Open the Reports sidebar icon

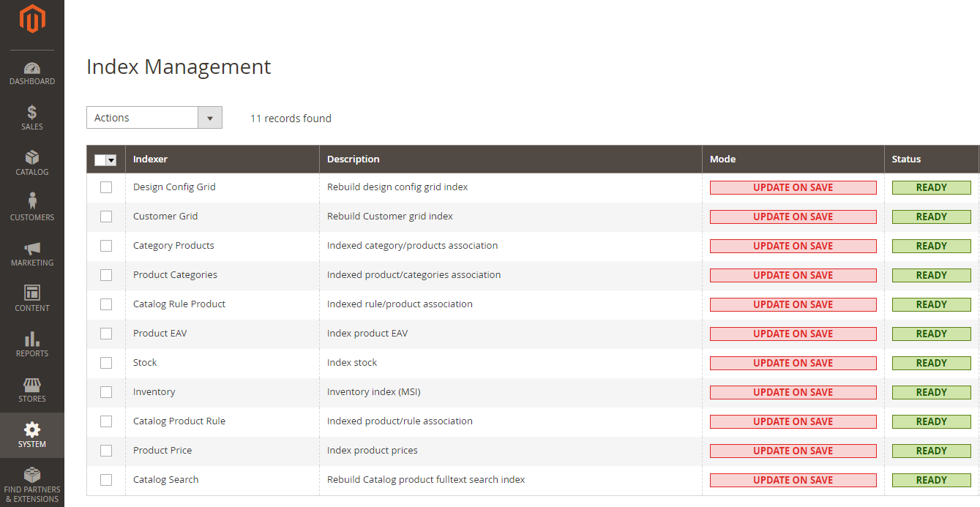click(31, 345)
